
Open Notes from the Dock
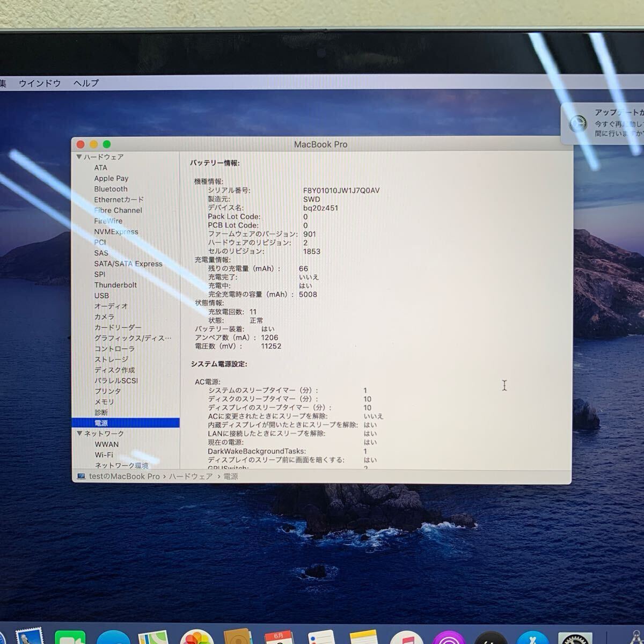click(x=364, y=637)
